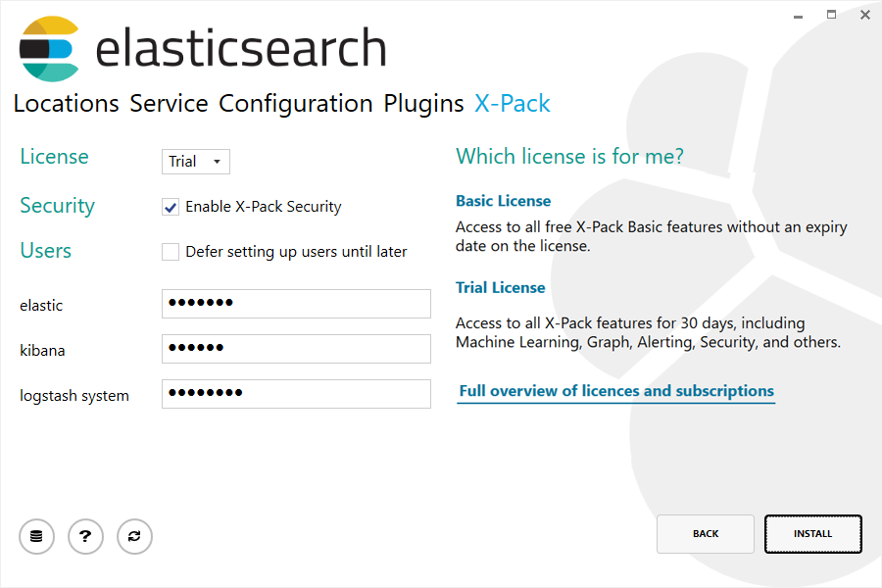Image resolution: width=882 pixels, height=588 pixels.
Task: Open the License dropdown showing Trial
Action: click(x=195, y=161)
